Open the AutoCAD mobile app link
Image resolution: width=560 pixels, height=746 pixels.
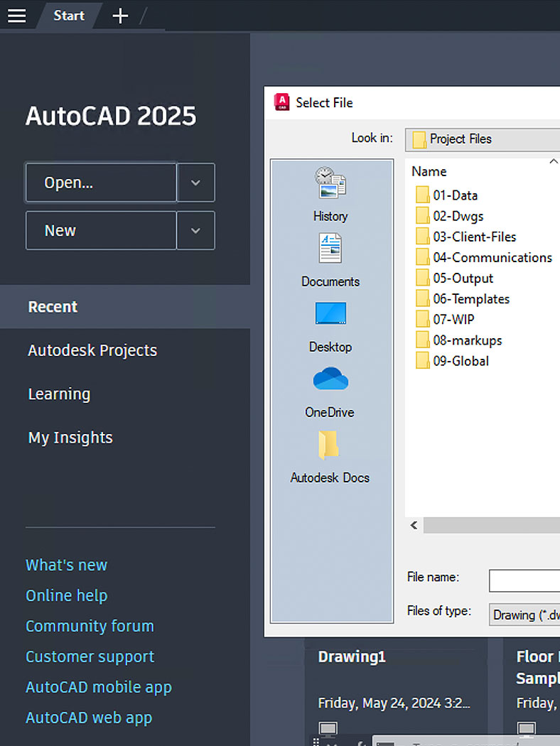(x=99, y=688)
